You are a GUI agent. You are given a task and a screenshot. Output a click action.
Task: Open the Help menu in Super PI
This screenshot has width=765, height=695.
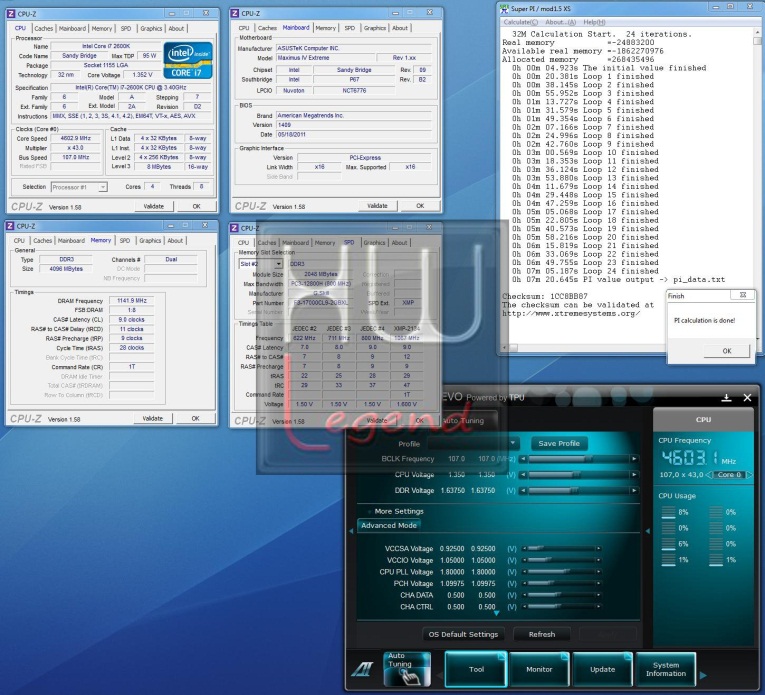pyautogui.click(x=594, y=22)
